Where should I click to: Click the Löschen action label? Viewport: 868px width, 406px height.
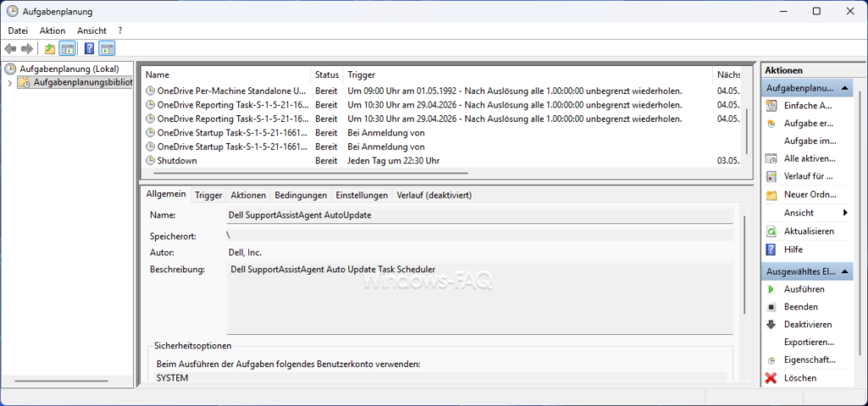click(800, 378)
